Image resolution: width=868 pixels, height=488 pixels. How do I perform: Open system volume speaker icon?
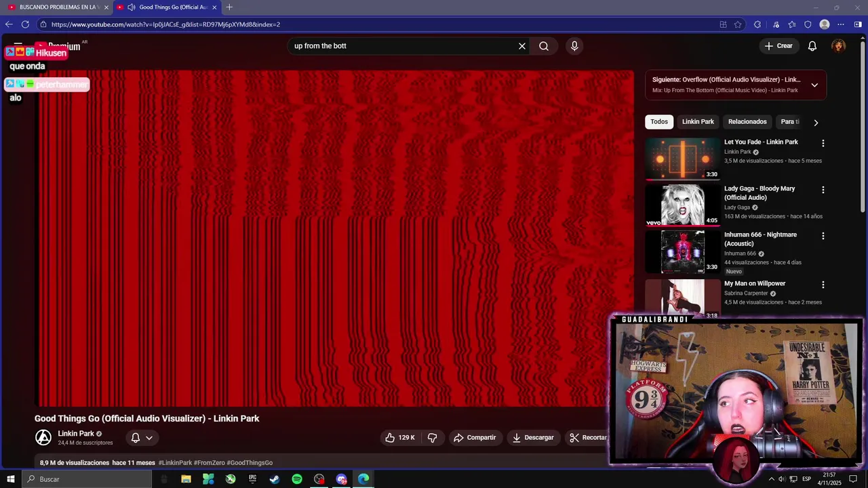pyautogui.click(x=781, y=479)
